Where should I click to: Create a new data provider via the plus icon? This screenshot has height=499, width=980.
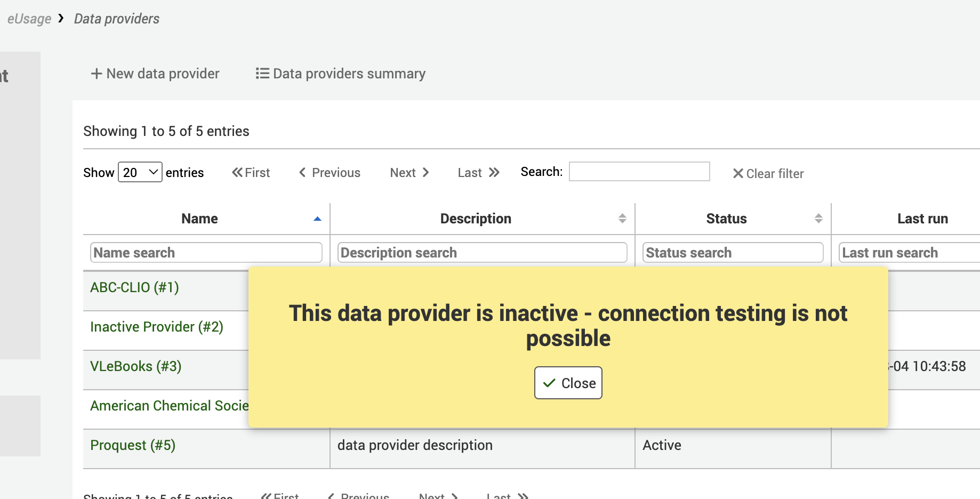(96, 74)
